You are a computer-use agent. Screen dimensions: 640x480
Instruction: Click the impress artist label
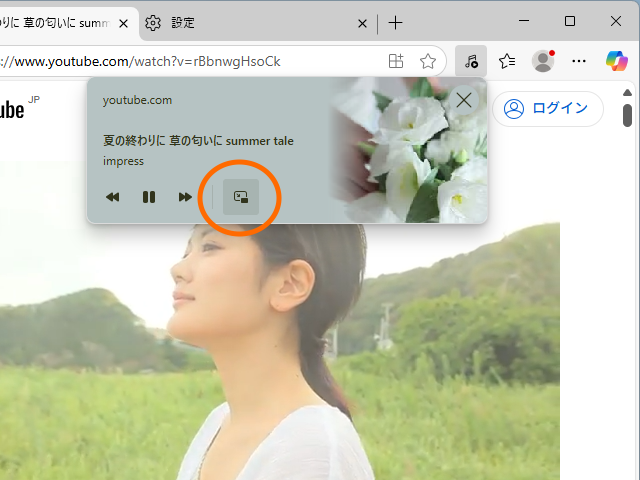[x=123, y=161]
